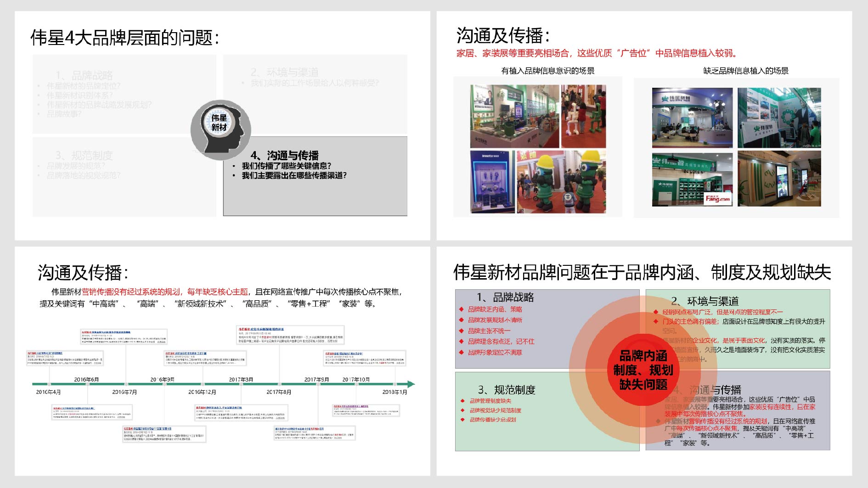Click label 有植入品牌信息意识的场景
Image resolution: width=868 pixels, height=488 pixels.
548,71
